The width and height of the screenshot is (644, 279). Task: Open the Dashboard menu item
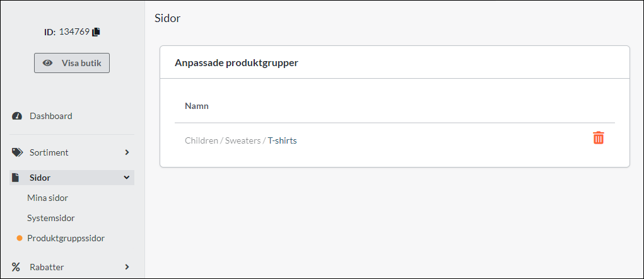50,116
